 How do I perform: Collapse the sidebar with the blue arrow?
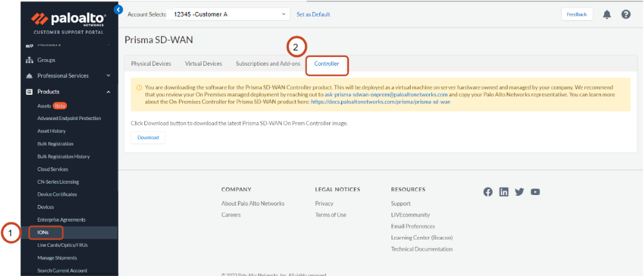pyautogui.click(x=119, y=9)
